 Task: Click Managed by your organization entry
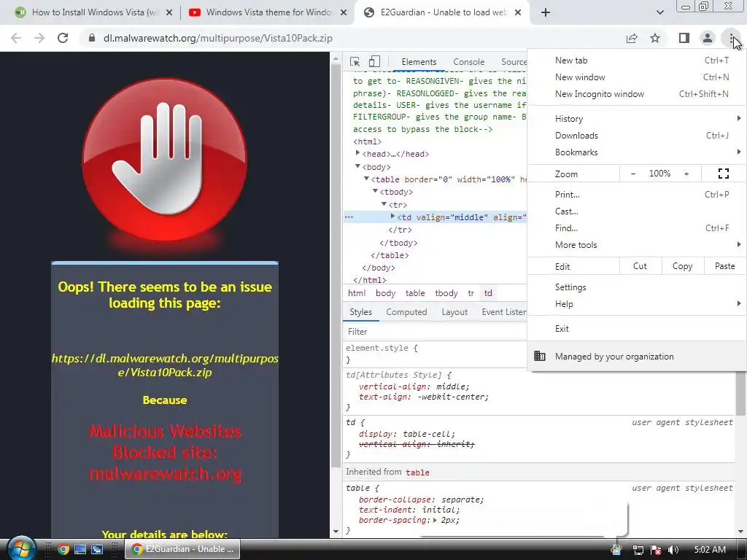click(x=637, y=357)
